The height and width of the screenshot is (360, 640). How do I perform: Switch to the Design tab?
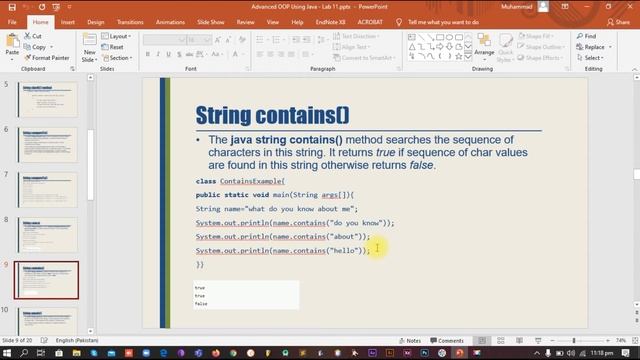point(96,22)
